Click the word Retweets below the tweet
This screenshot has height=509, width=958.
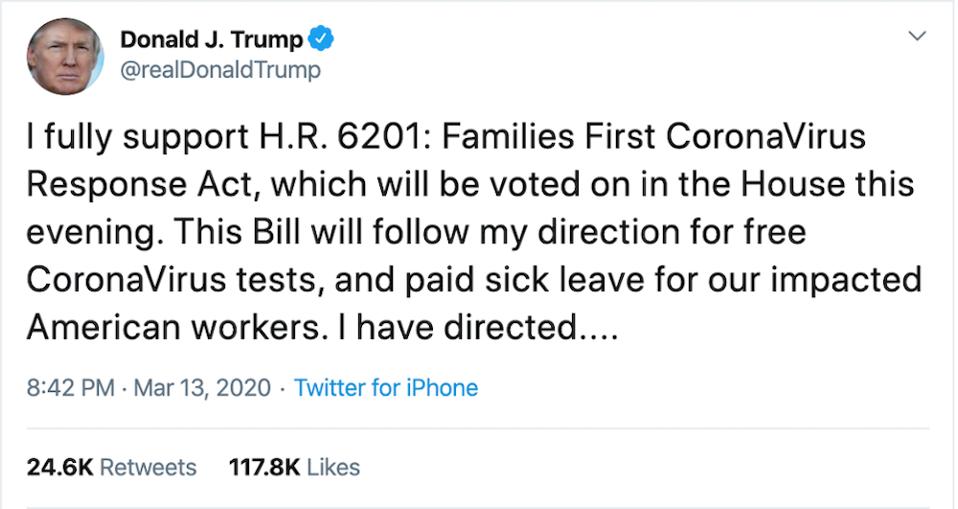pos(148,467)
